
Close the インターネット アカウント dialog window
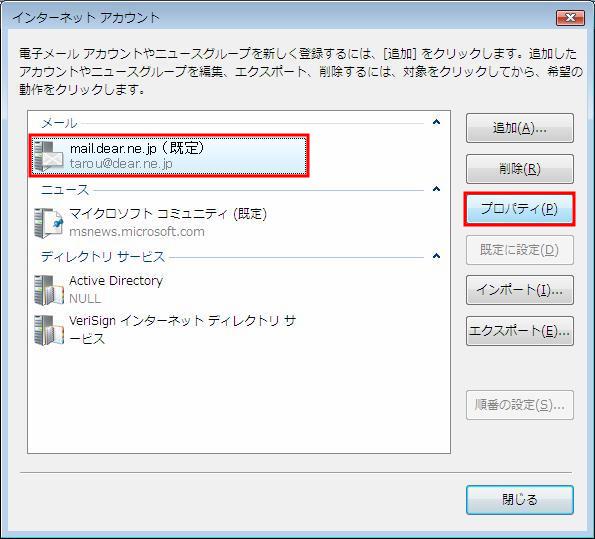click(x=570, y=17)
